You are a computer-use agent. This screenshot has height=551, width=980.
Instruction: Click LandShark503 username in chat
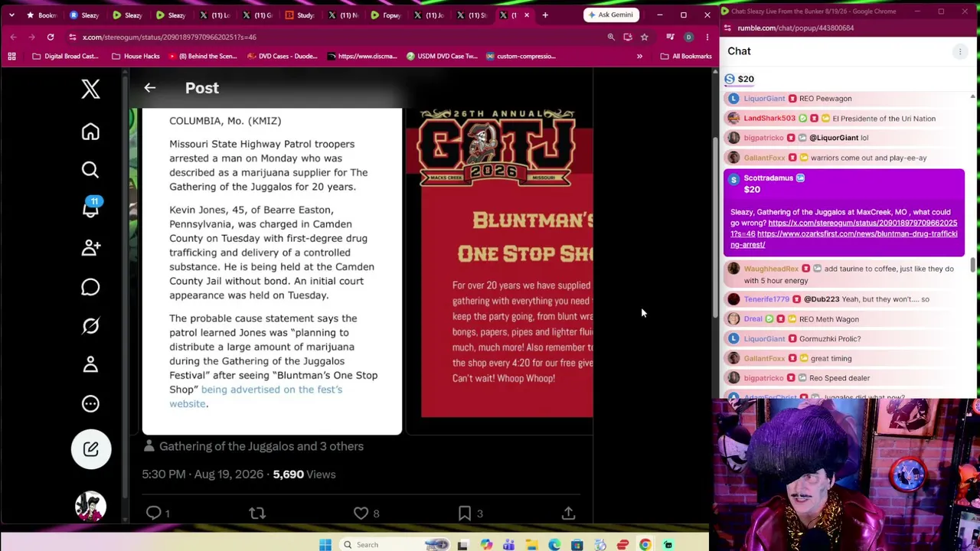click(769, 119)
